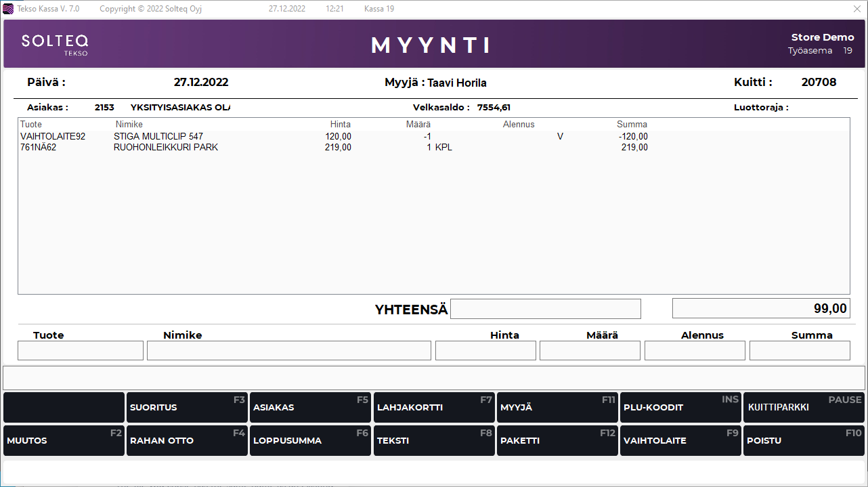Image resolution: width=868 pixels, height=487 pixels.
Task: Open the ASIAKAS customer button
Action: pyautogui.click(x=310, y=408)
